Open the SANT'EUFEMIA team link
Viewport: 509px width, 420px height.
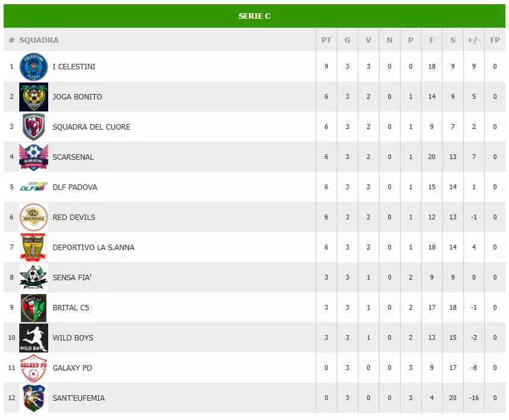click(78, 398)
